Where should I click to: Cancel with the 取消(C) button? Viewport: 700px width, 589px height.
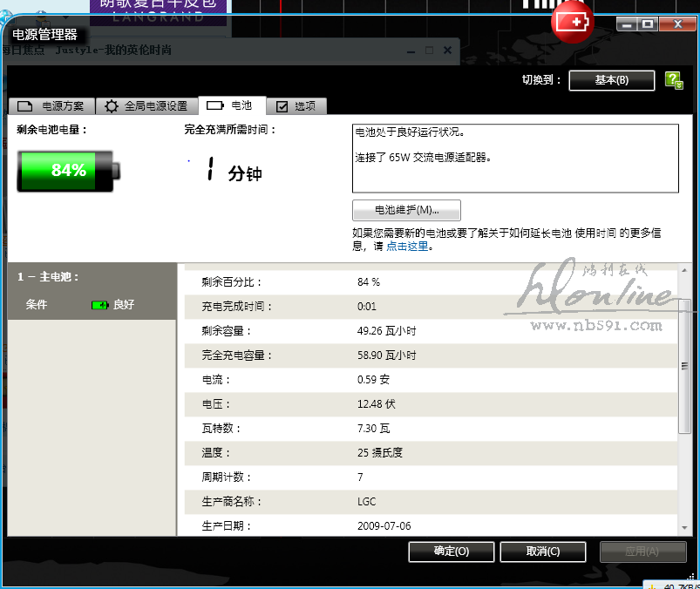542,552
